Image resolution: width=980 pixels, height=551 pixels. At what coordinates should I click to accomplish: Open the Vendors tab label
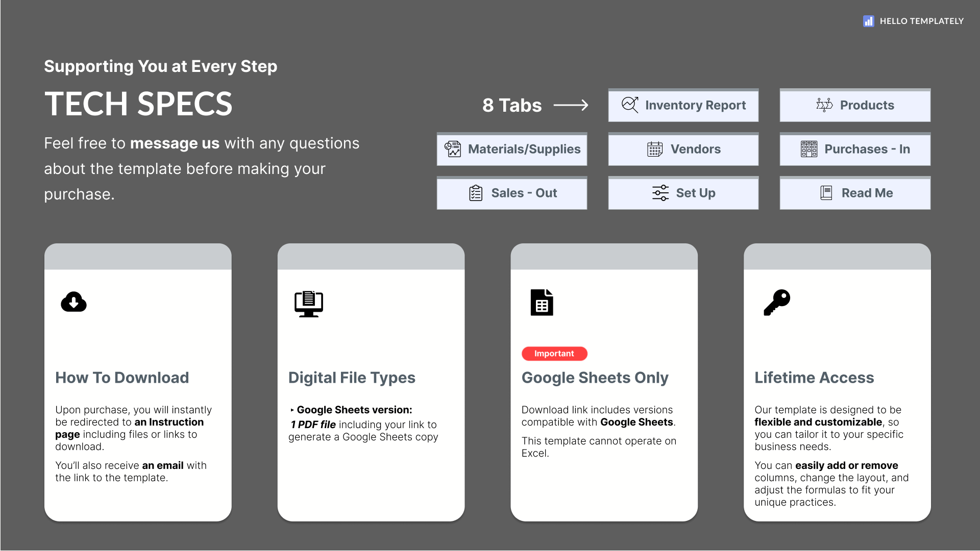point(695,149)
